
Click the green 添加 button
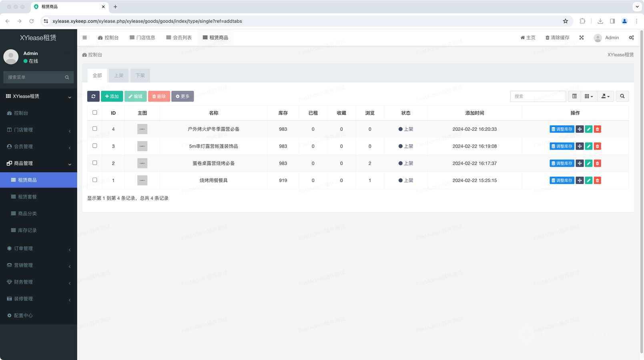tap(112, 96)
